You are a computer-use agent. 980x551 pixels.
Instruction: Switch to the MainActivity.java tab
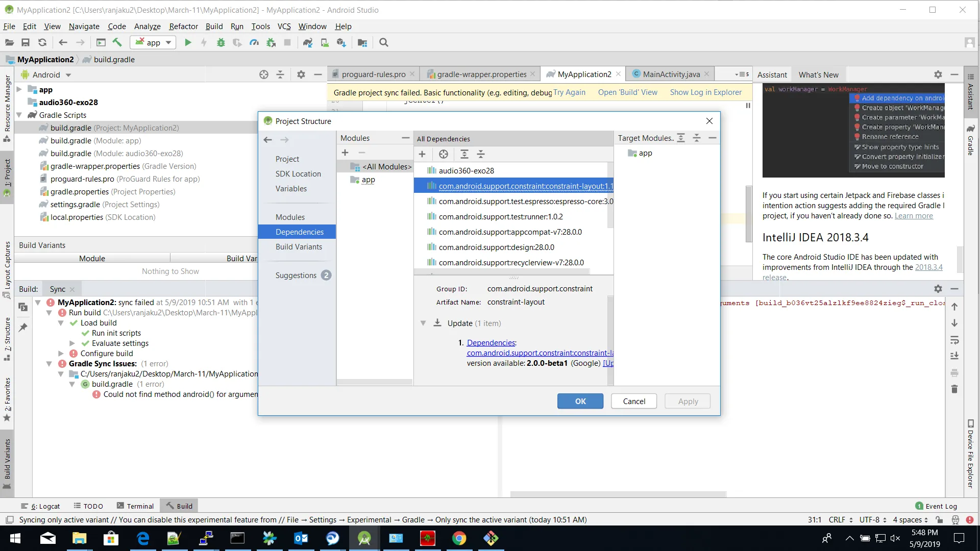(671, 74)
